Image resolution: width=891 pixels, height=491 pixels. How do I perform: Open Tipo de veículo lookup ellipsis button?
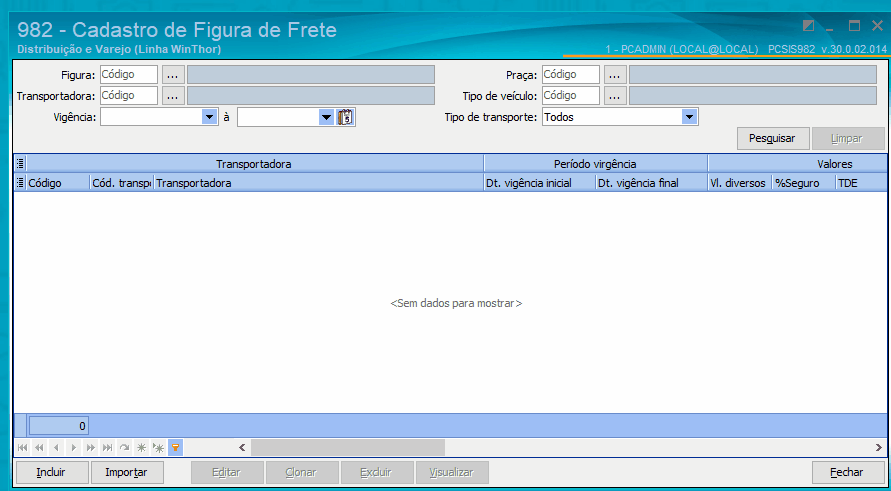coord(615,95)
